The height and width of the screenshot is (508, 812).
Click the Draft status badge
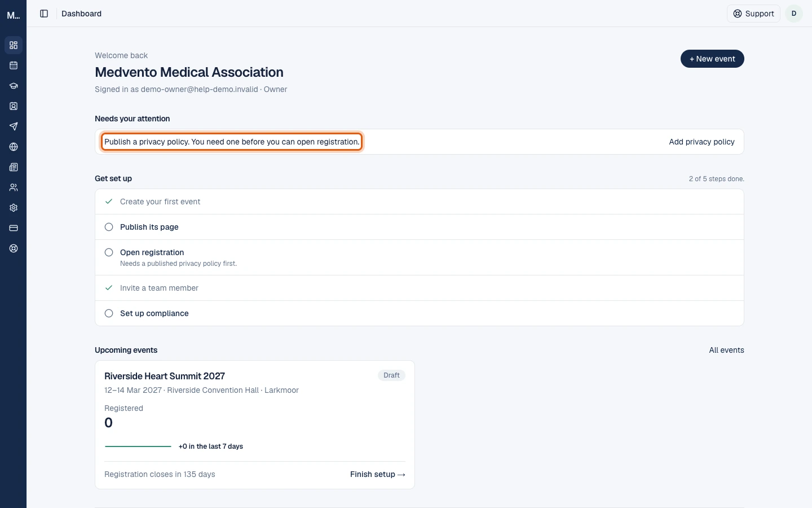tap(391, 375)
